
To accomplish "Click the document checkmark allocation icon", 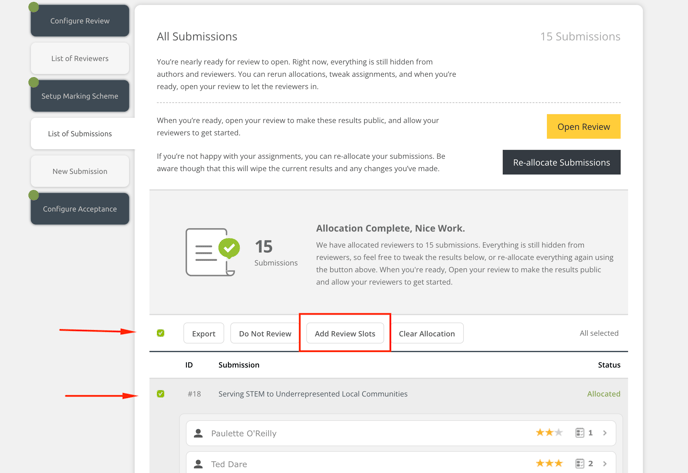I will click(x=212, y=251).
